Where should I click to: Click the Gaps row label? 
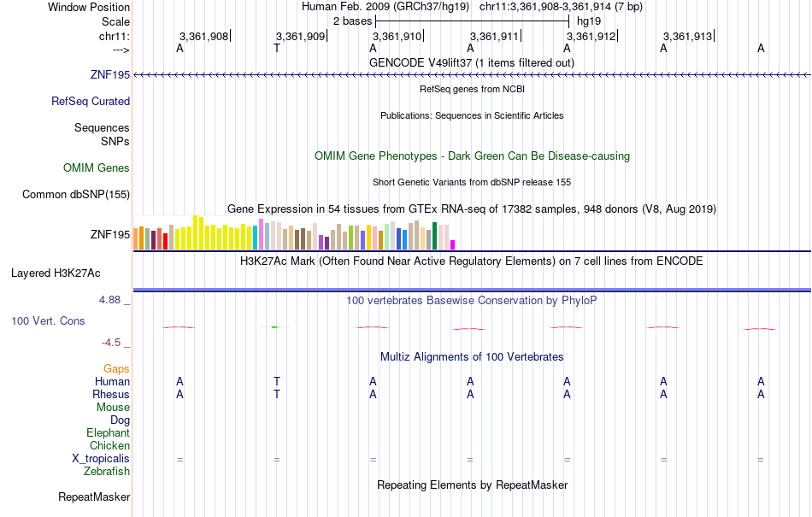click(x=116, y=368)
